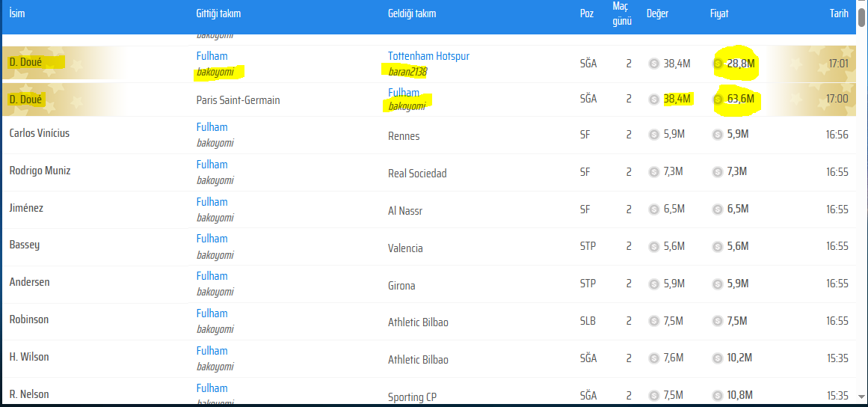This screenshot has height=407, width=868.
Task: Click the value coin icon in the Robinson row
Action: click(x=654, y=321)
